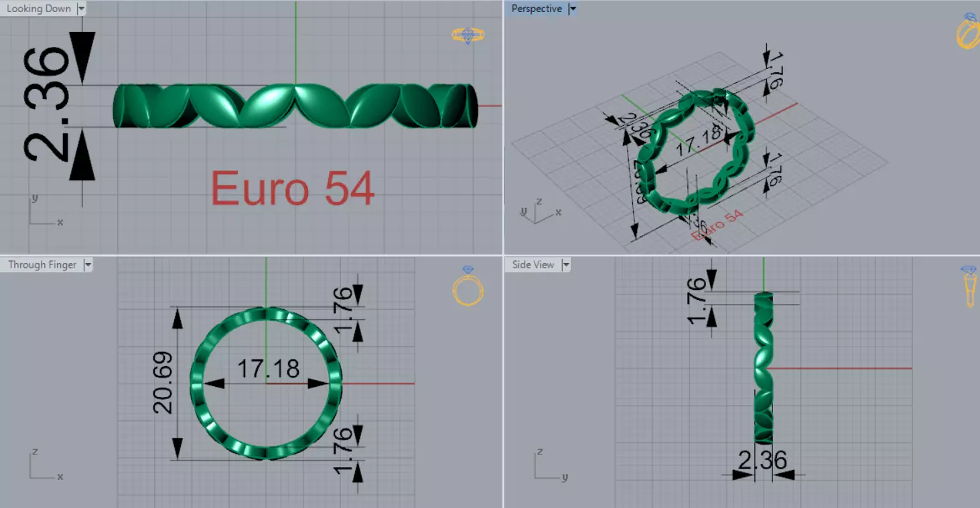Select the Side View viewport title
The image size is (980, 508).
[533, 265]
